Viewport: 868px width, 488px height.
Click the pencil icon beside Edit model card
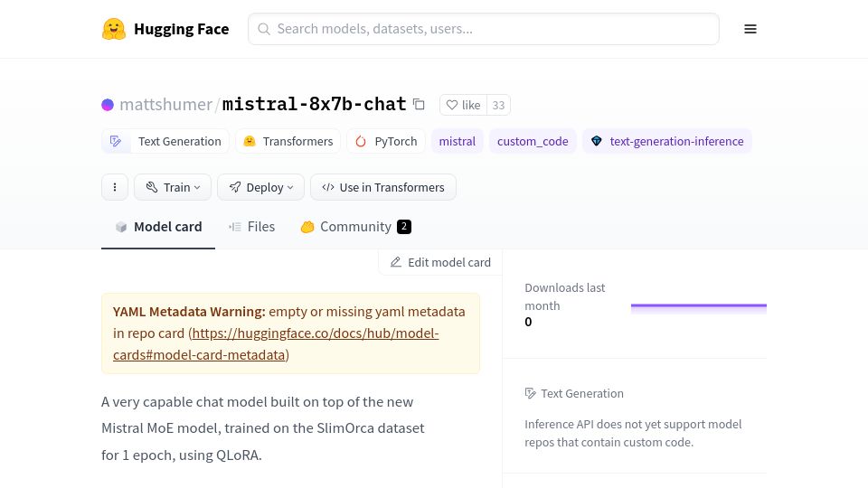[395, 262]
